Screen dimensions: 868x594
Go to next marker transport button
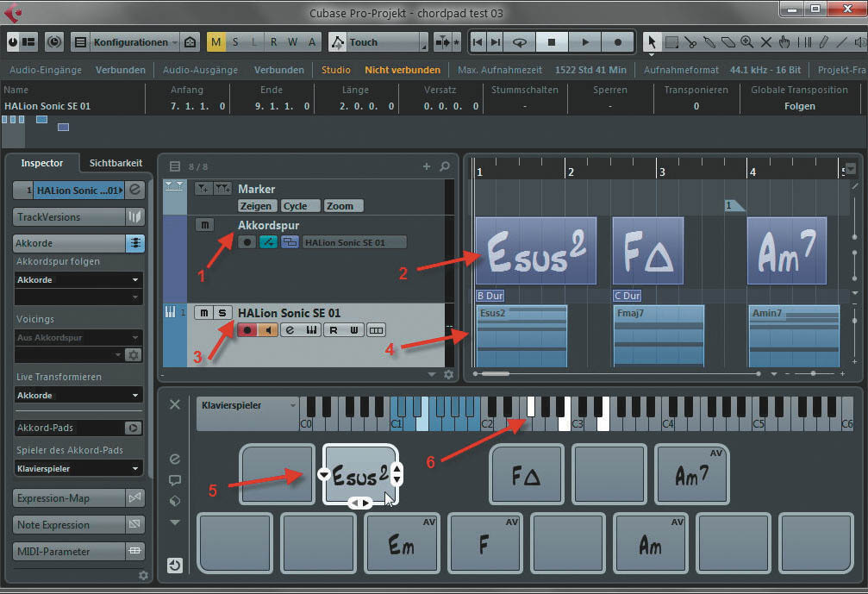pos(496,42)
